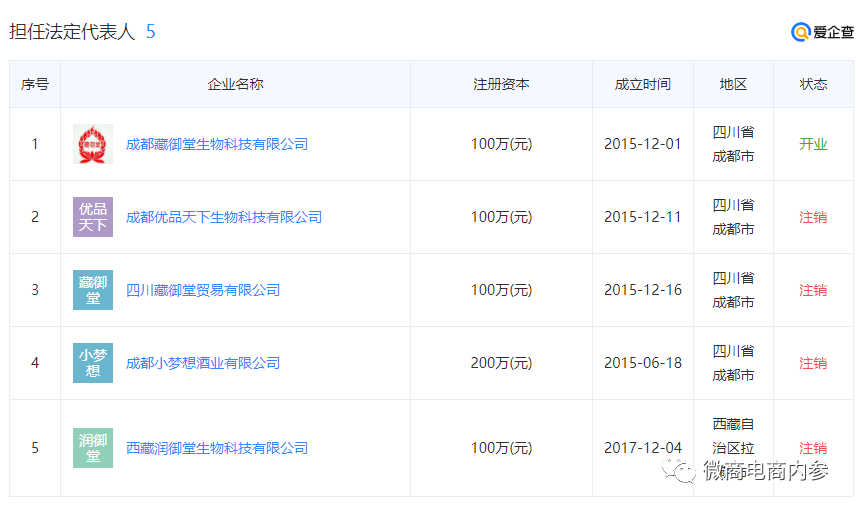856x508 pixels.
Task: Click the serial number 4 cell
Action: pos(35,363)
